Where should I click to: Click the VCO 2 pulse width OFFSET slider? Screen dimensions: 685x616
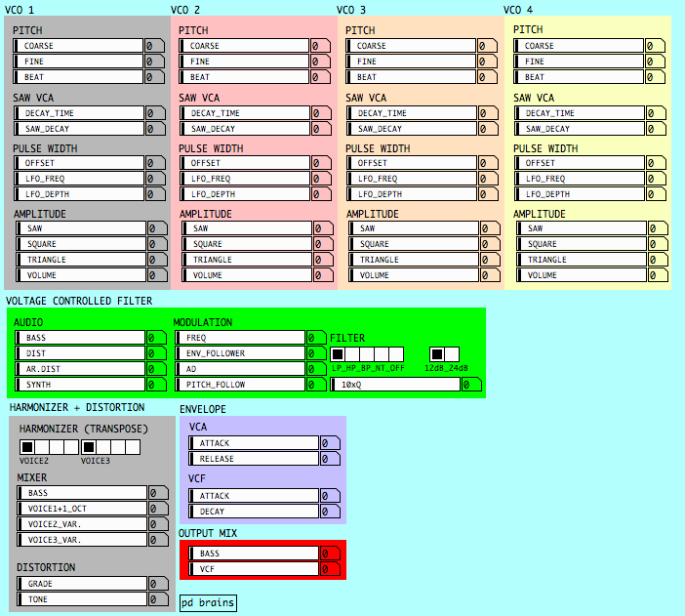click(x=245, y=163)
